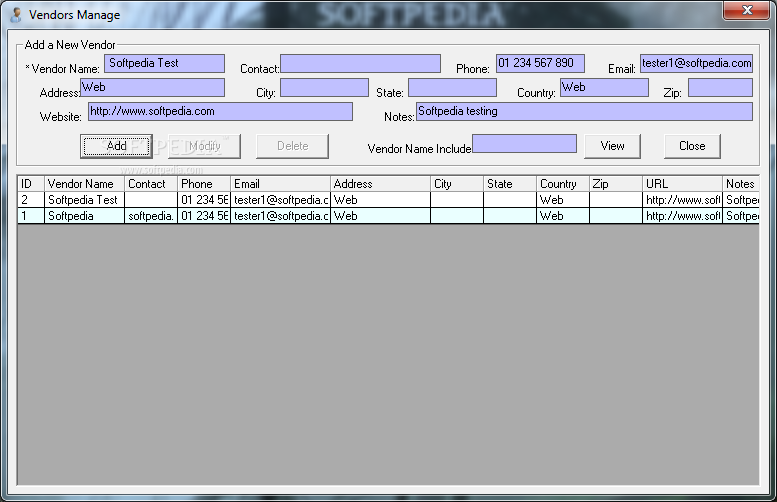Focus the City input field
Image resolution: width=777 pixels, height=502 pixels.
pyautogui.click(x=325, y=87)
